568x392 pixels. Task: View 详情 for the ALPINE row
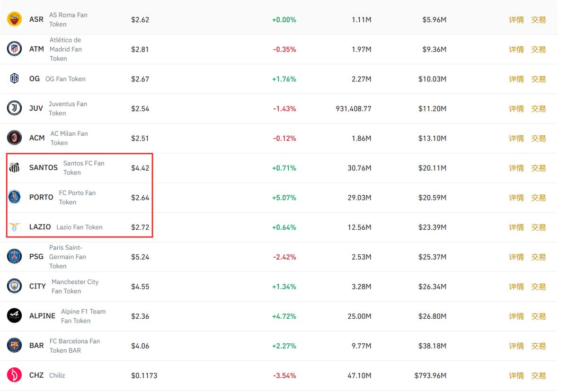click(x=516, y=316)
